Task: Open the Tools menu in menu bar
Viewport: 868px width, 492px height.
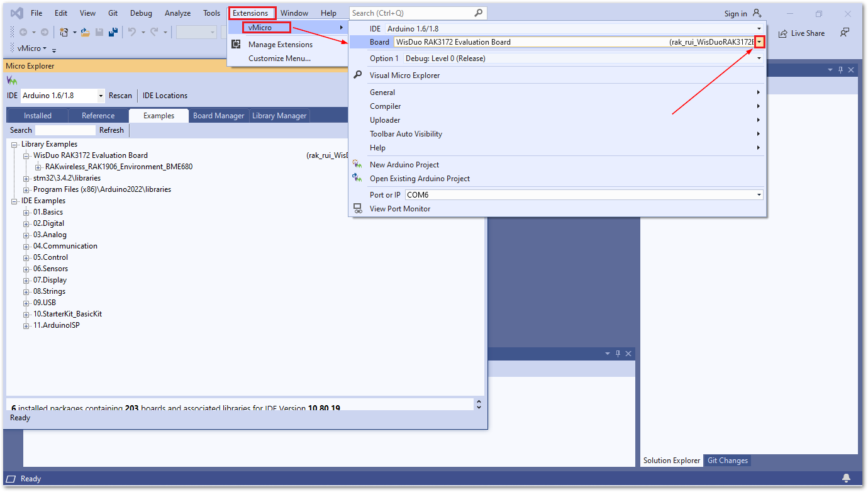Action: point(212,13)
